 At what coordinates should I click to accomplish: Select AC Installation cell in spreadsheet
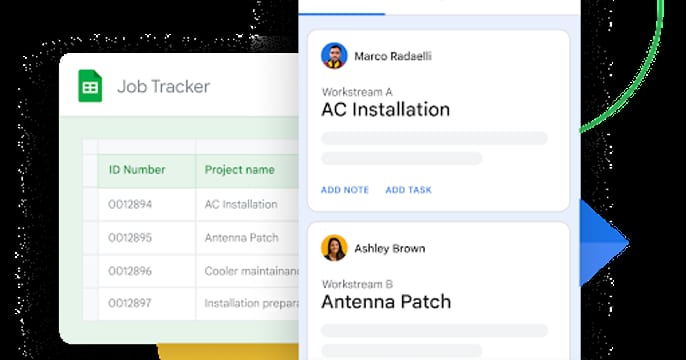247,204
